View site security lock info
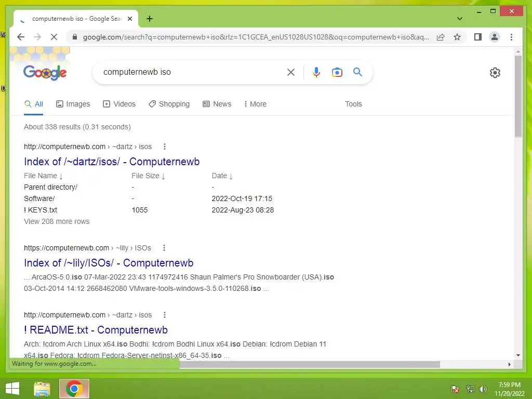Screen dimensions: 532x399 (75, 37)
